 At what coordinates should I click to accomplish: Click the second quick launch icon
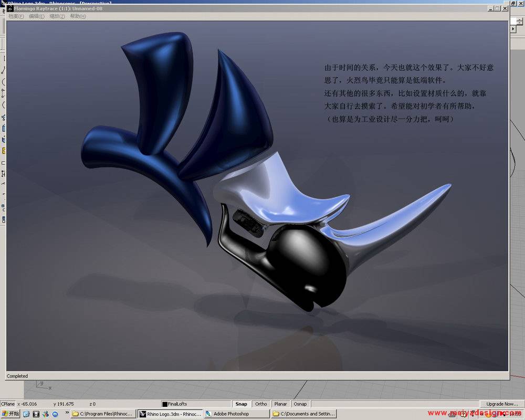tap(36, 414)
